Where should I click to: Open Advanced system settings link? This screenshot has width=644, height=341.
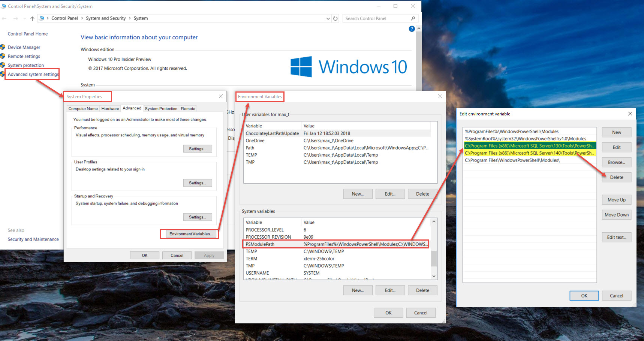33,74
